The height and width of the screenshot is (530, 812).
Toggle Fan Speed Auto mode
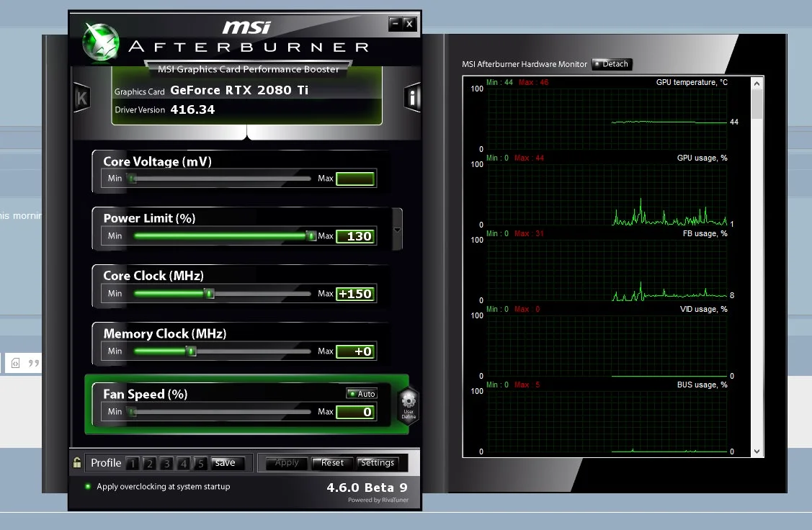pos(362,394)
